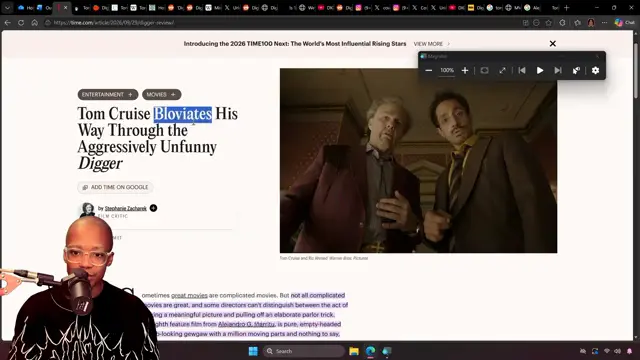The width and height of the screenshot is (640, 360).
Task: Click the plus icon next to the author name
Action: 153,208
